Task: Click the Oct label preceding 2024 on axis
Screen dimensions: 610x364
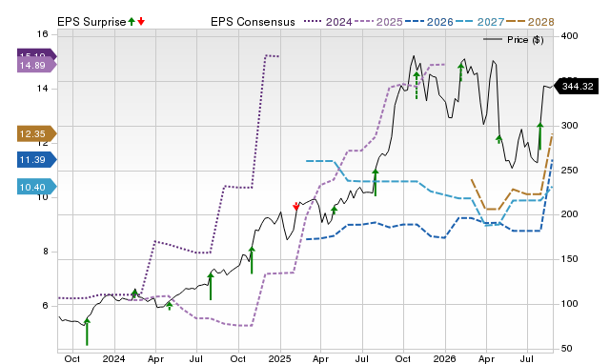Action: point(72,358)
